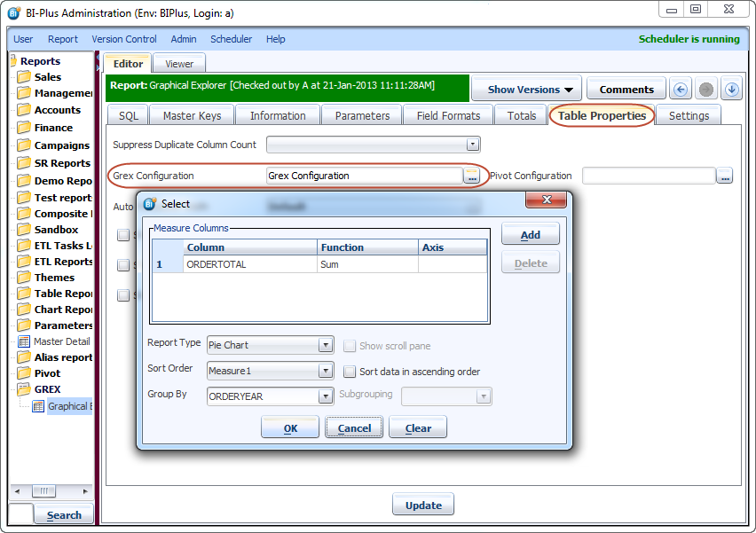This screenshot has width=756, height=533.
Task: Expand the Report Type Pie Chart dropdown
Action: 326,345
